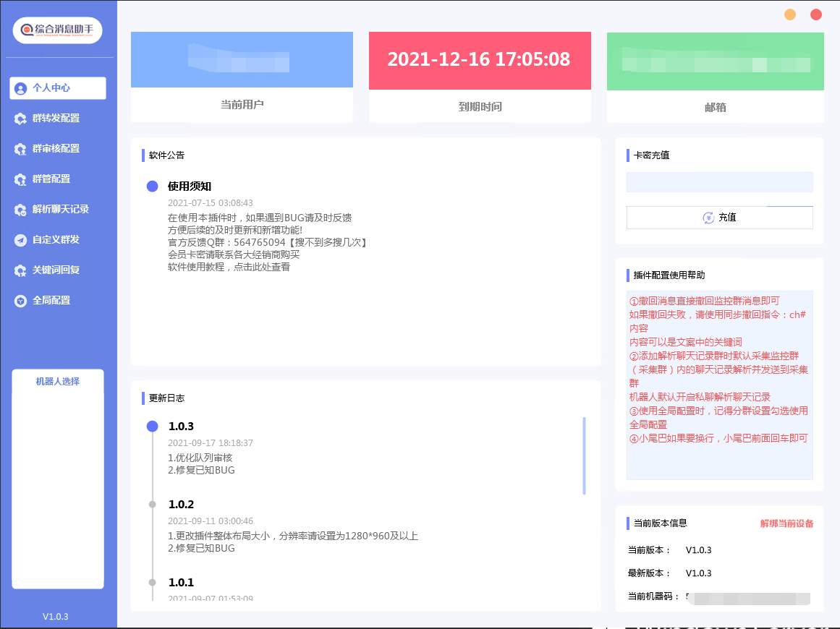Screen dimensions: 840x629
Task: Click the 解析聊天记录 sidebar icon
Action: pyautogui.click(x=20, y=210)
